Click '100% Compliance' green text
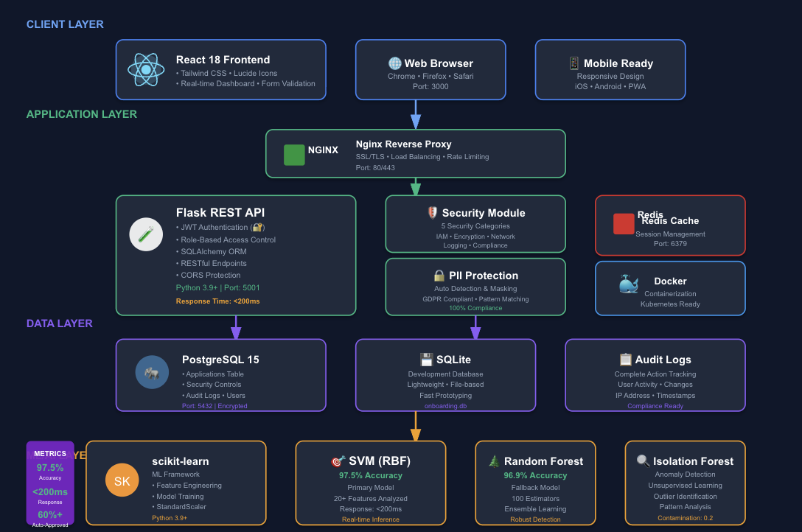The height and width of the screenshot is (532, 802). (x=475, y=308)
